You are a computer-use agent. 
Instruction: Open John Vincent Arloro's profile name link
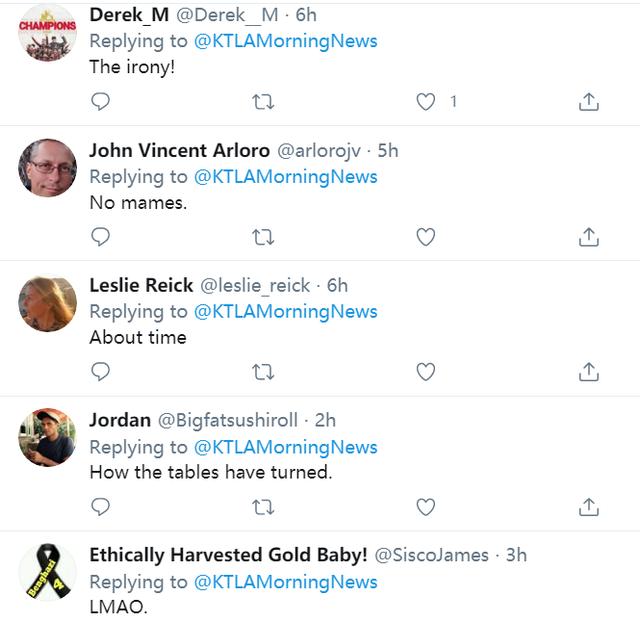(179, 150)
